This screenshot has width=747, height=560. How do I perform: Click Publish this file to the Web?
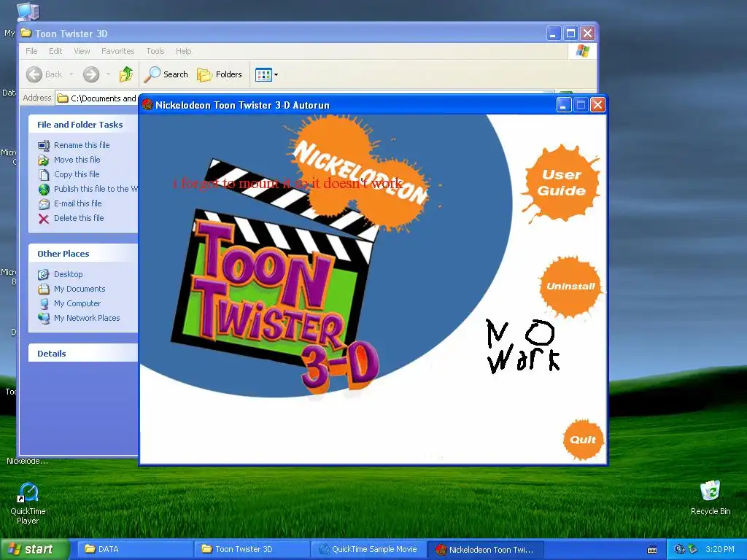point(96,189)
